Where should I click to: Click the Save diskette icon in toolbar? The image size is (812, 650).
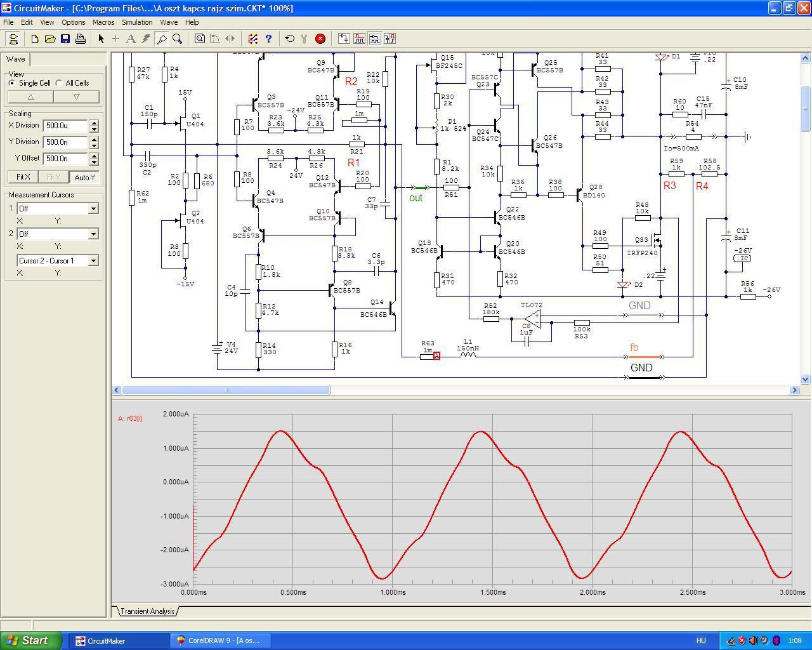tap(65, 39)
